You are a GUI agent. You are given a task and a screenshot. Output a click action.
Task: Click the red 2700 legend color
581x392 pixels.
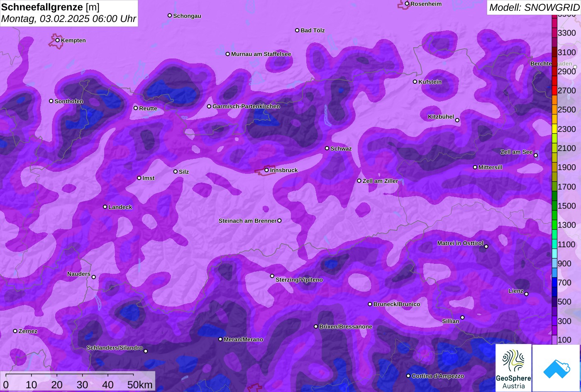[x=554, y=90]
